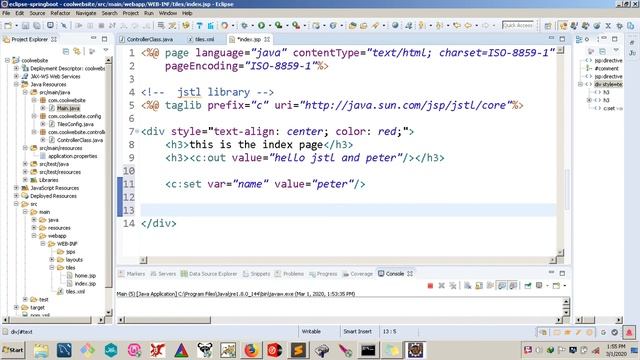Select Main.java in Project Explorer
The image size is (640, 360).
(x=68, y=108)
